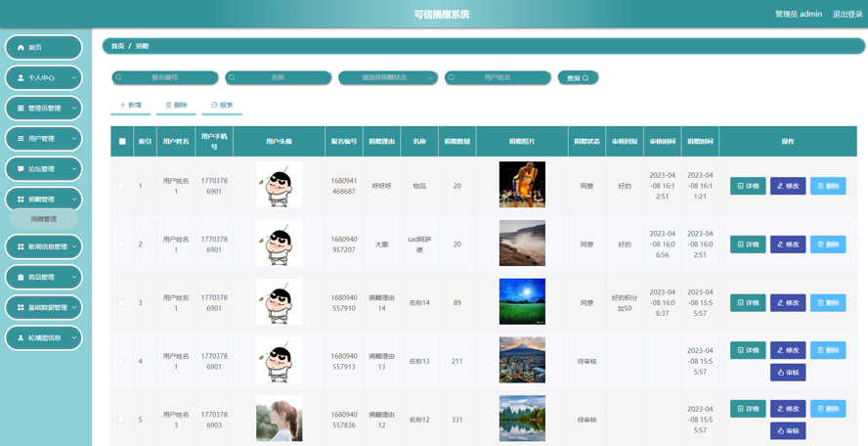Screen dimensions: 868x446
Task: Click 修改 for row 名称12
Action: coord(788,409)
